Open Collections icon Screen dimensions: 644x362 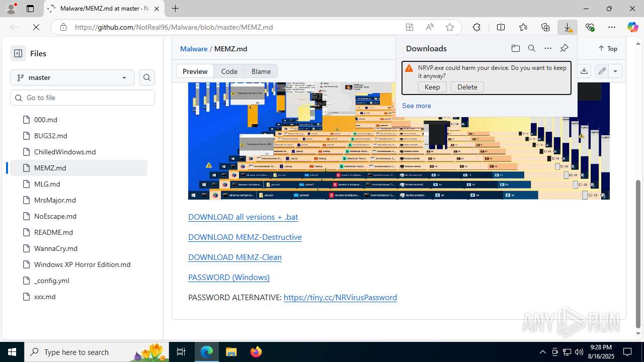point(545,27)
